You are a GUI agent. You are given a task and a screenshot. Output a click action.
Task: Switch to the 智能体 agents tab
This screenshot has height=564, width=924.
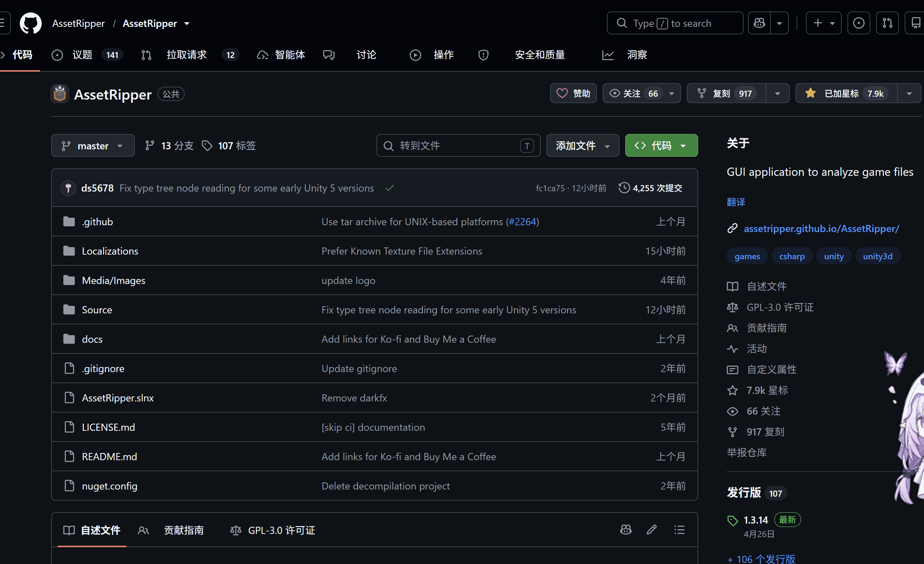tap(281, 55)
